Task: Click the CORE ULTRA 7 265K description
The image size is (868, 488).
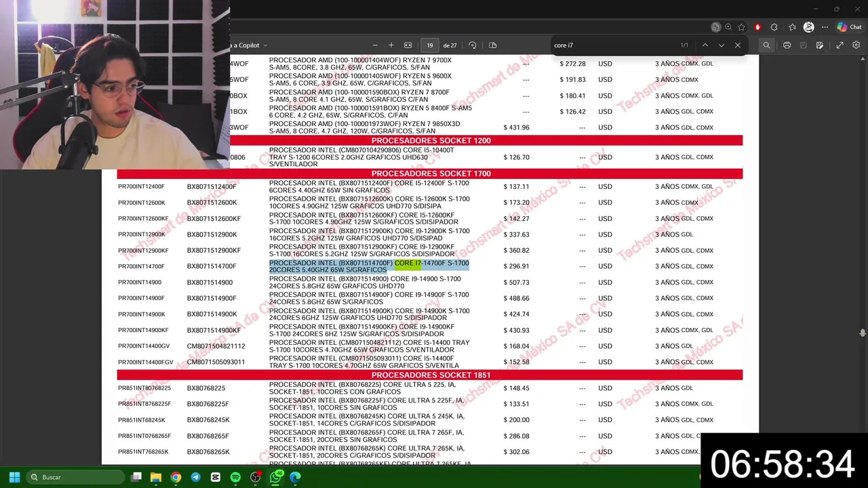Action: 367,451
